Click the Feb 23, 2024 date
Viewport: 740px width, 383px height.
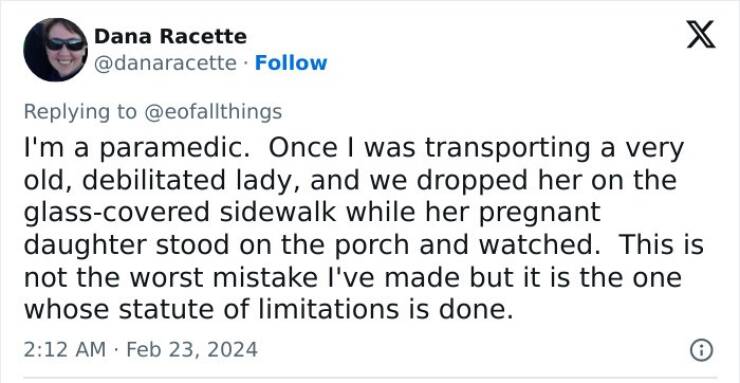click(192, 350)
